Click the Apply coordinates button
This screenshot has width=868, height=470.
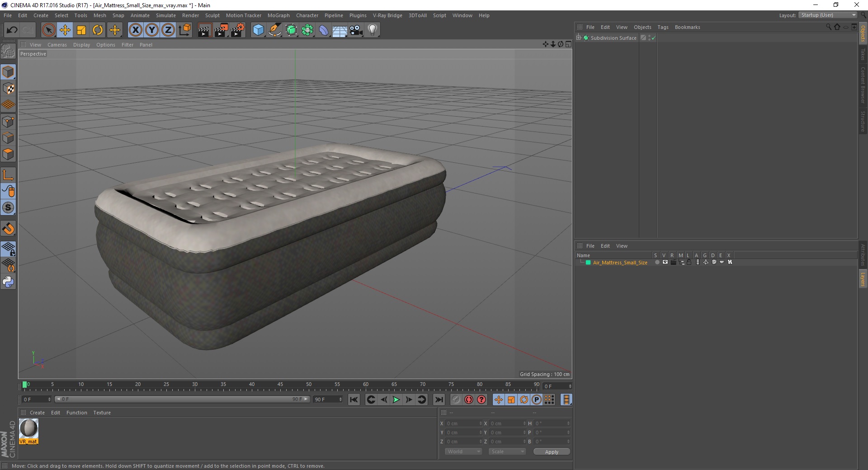(552, 451)
